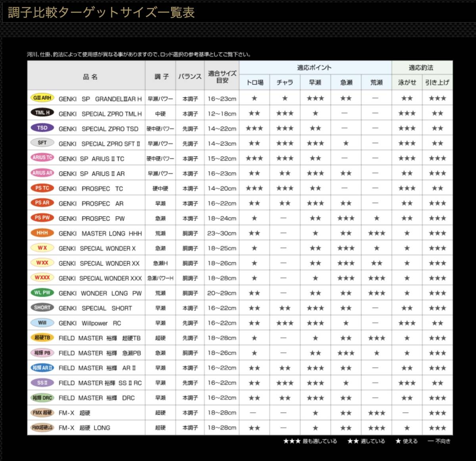Click the 15~22cm size cell
476x461 pixels.
(222, 159)
